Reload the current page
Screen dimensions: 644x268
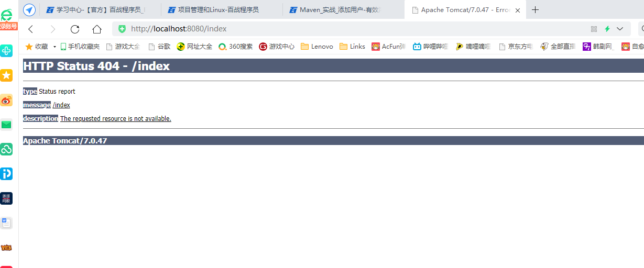pos(75,29)
